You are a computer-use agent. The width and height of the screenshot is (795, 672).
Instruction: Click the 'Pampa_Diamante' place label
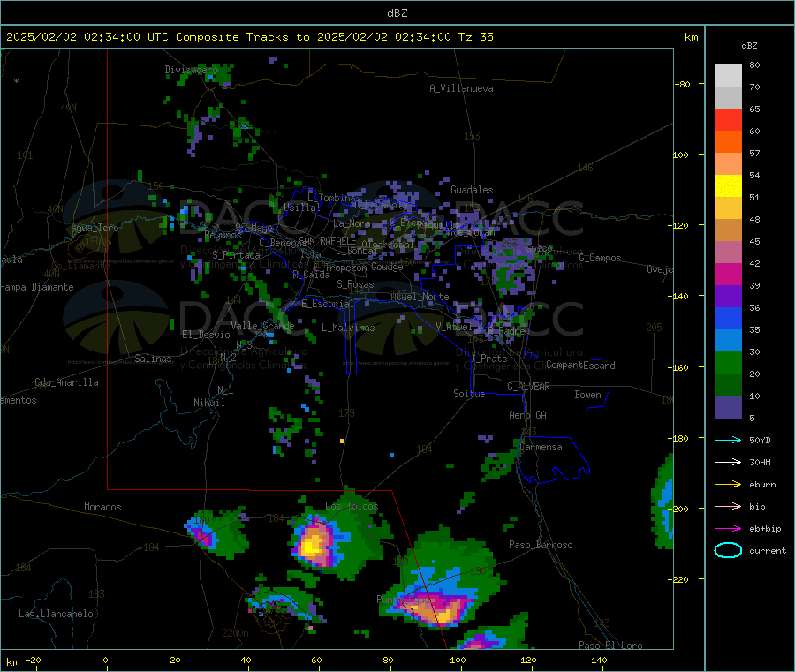pyautogui.click(x=37, y=287)
